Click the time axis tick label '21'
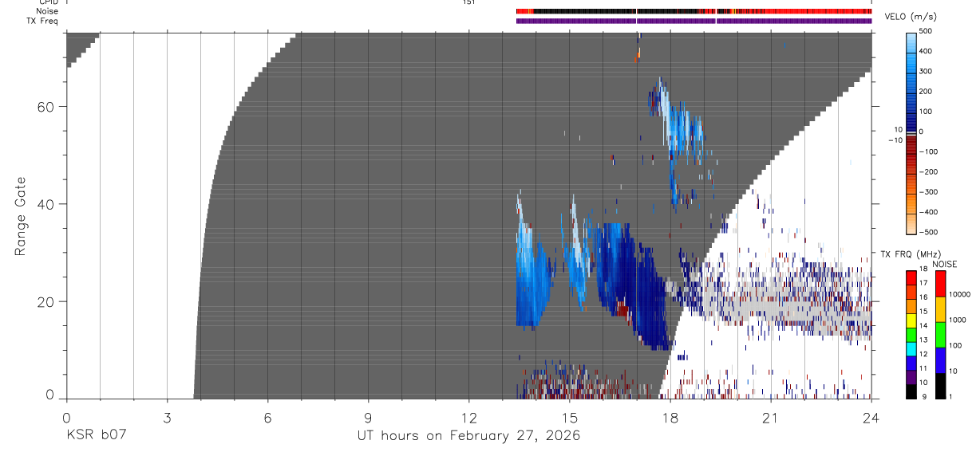This screenshot has width=980, height=452. pyautogui.click(x=771, y=417)
